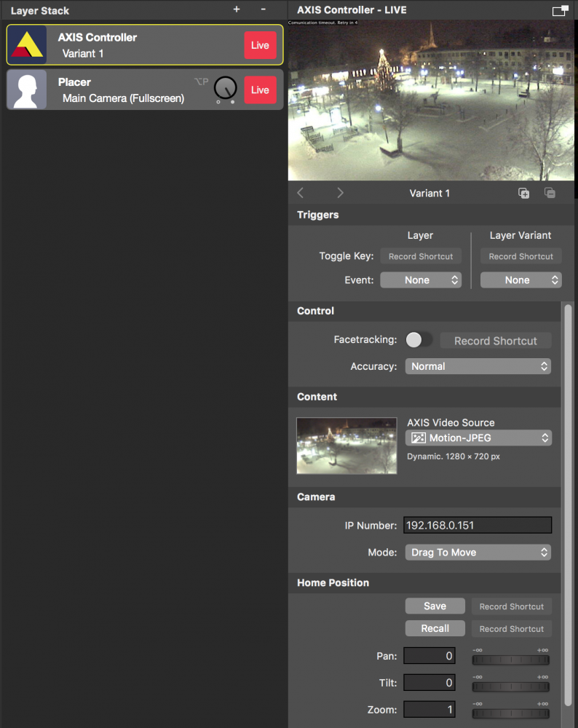Recall the camera home position
Screen dimensions: 578x728
click(x=435, y=628)
